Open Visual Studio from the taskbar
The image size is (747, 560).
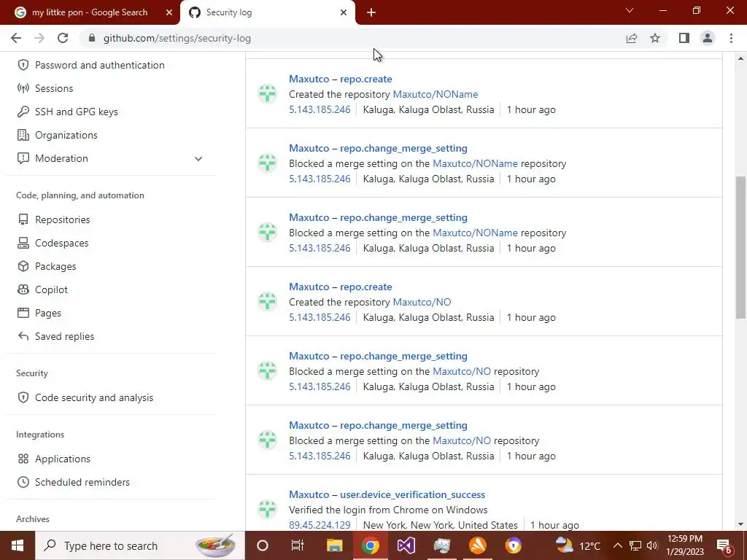click(x=406, y=545)
